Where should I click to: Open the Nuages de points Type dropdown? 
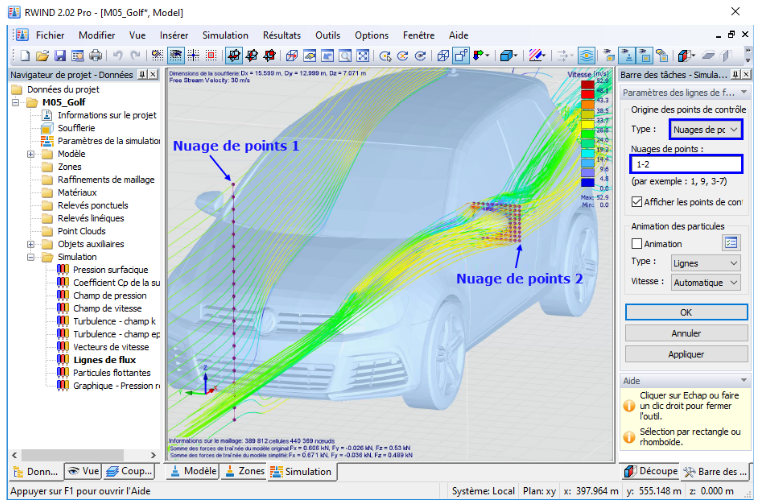click(705, 129)
